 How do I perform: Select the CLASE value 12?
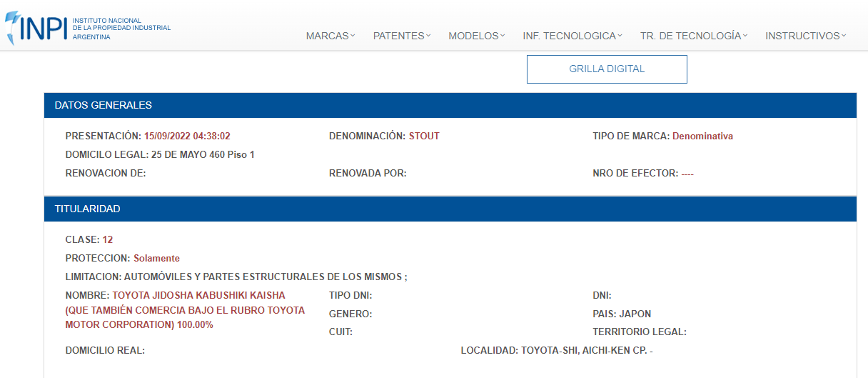pos(108,239)
